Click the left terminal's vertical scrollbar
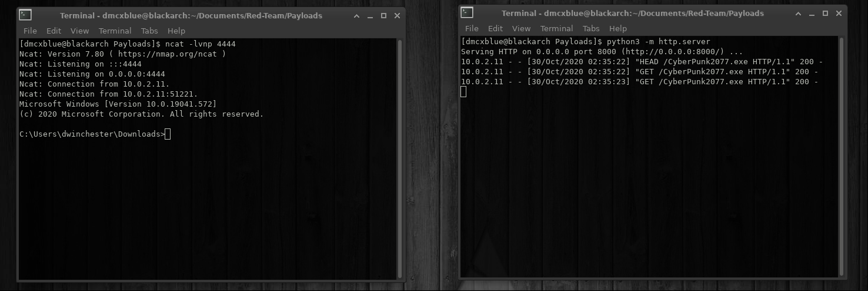This screenshot has height=291, width=868. pos(400,159)
